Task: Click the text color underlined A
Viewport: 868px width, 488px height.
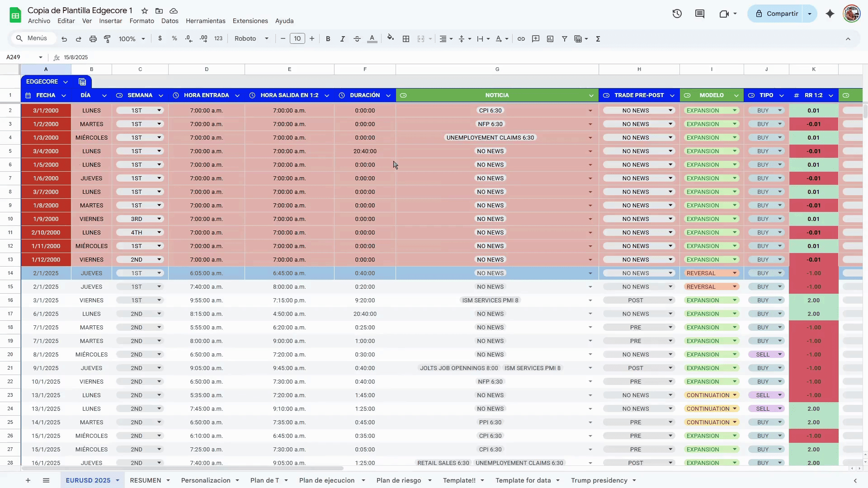Action: [x=372, y=39]
